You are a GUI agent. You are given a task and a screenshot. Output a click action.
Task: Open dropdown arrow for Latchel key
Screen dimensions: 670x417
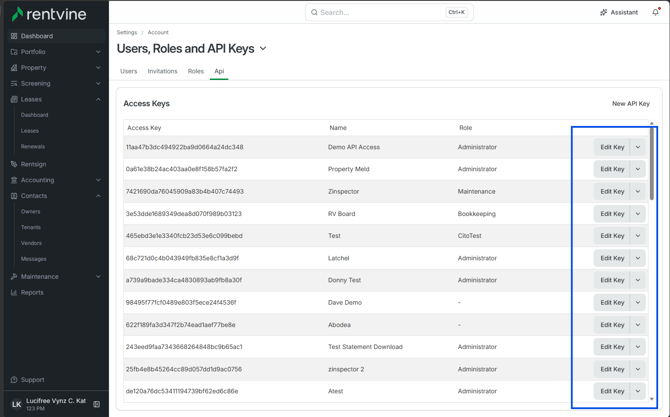[638, 258]
